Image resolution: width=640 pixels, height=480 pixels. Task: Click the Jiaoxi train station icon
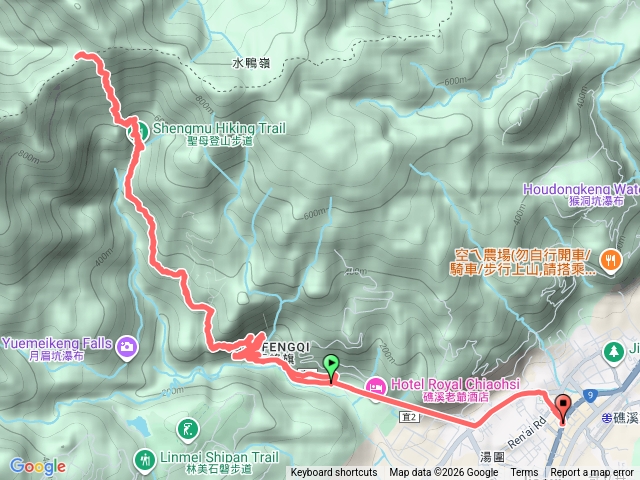[607, 418]
